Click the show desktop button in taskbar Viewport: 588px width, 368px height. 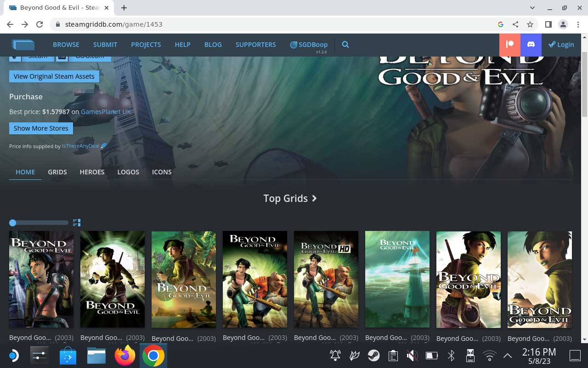(x=575, y=356)
